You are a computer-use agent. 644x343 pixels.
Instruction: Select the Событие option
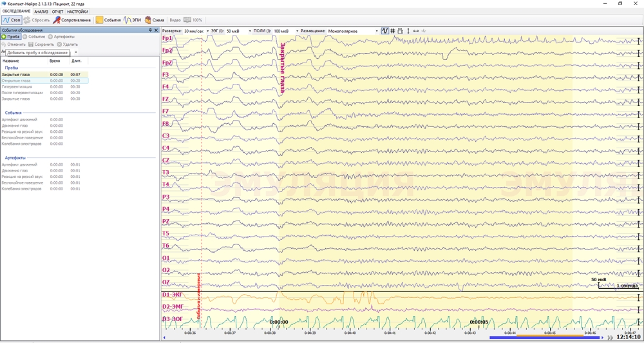34,37
